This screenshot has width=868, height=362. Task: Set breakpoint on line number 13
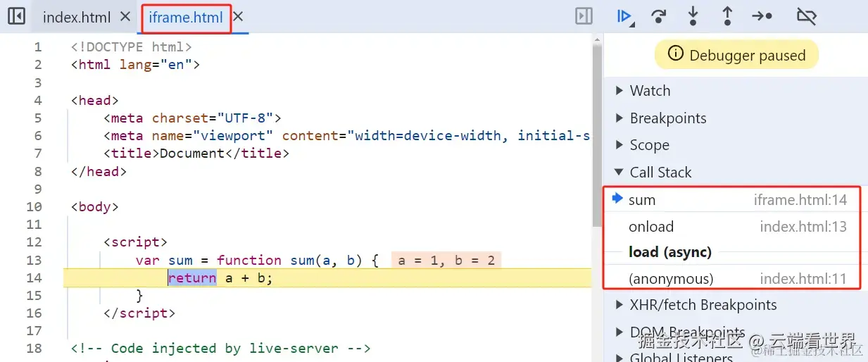pyautogui.click(x=34, y=260)
